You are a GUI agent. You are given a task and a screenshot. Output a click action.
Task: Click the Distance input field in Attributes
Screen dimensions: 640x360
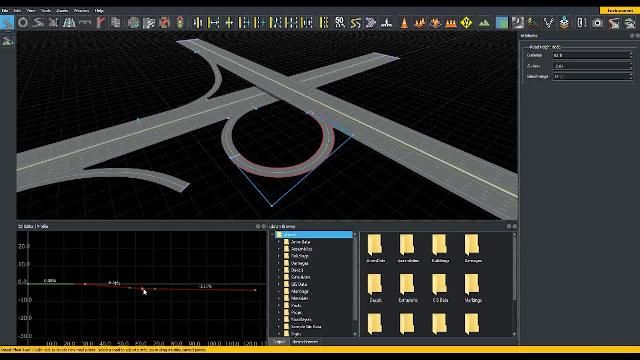pos(592,55)
